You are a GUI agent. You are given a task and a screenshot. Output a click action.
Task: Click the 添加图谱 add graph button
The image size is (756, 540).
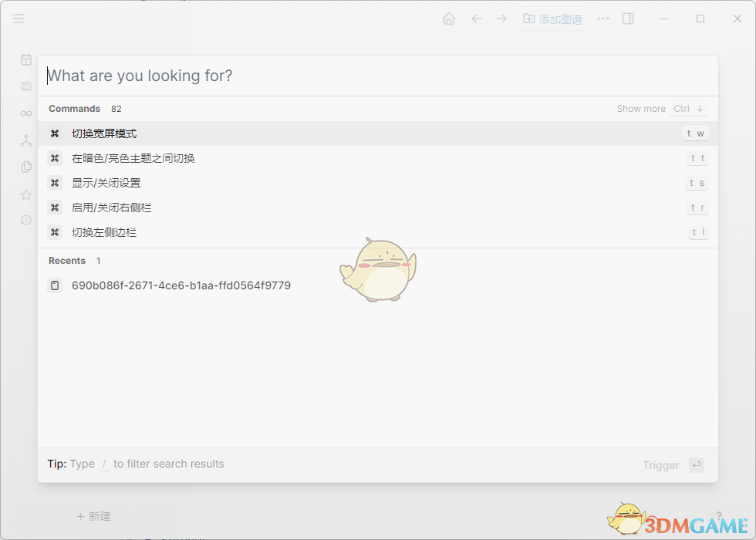pos(552,18)
